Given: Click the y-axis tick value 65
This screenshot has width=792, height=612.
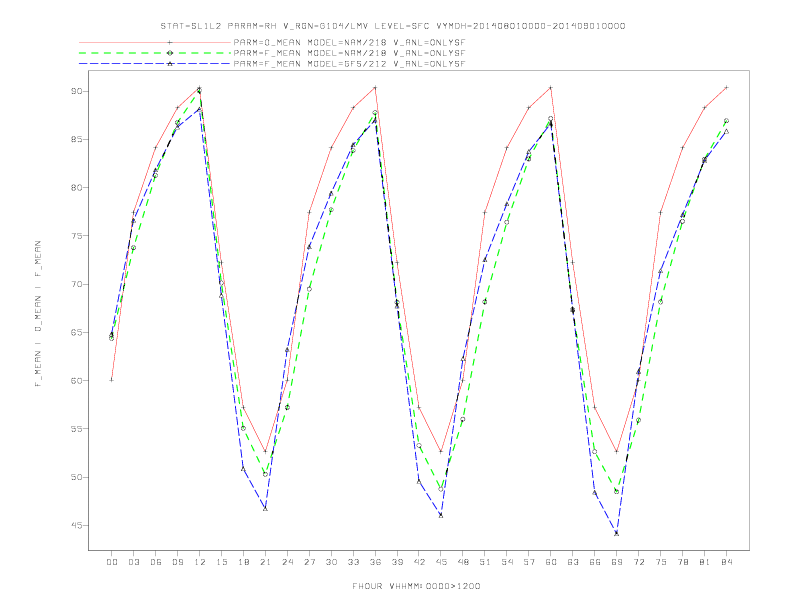Looking at the screenshot, I should 77,332.
